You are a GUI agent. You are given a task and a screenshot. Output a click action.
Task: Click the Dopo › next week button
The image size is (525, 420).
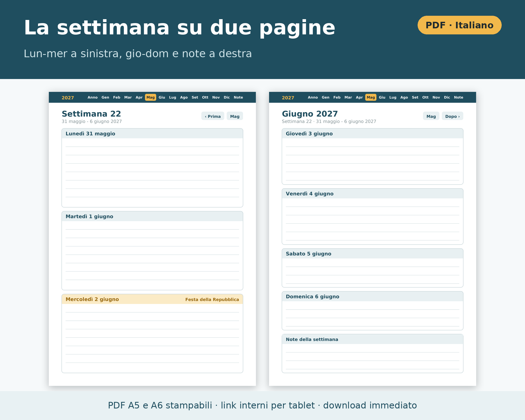(x=452, y=116)
